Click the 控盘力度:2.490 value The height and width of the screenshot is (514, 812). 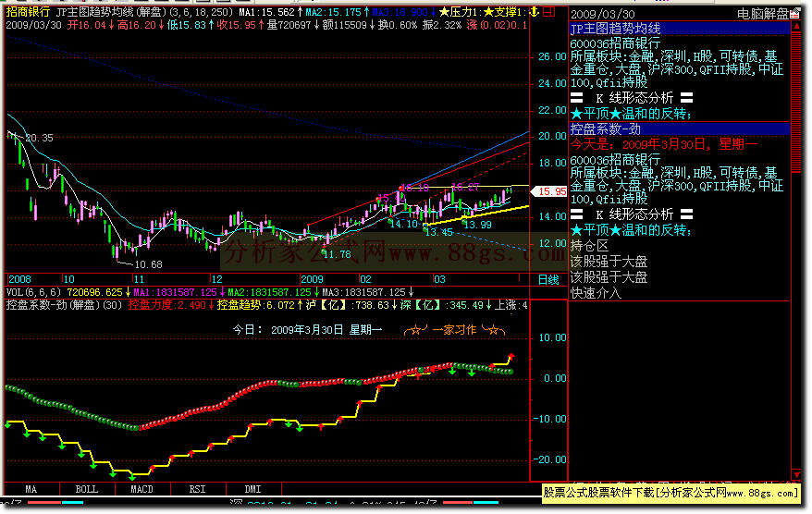pyautogui.click(x=167, y=305)
